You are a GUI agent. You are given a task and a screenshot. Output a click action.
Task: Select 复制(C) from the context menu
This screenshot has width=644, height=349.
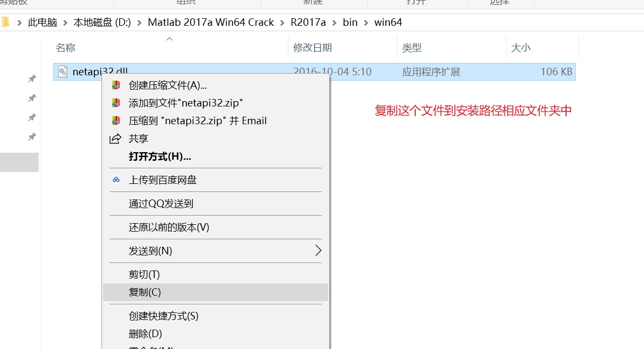point(145,292)
